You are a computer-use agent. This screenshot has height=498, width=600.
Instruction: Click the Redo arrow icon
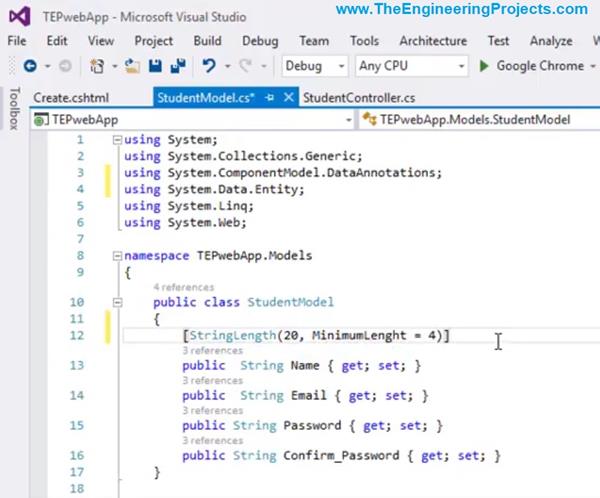(245, 66)
